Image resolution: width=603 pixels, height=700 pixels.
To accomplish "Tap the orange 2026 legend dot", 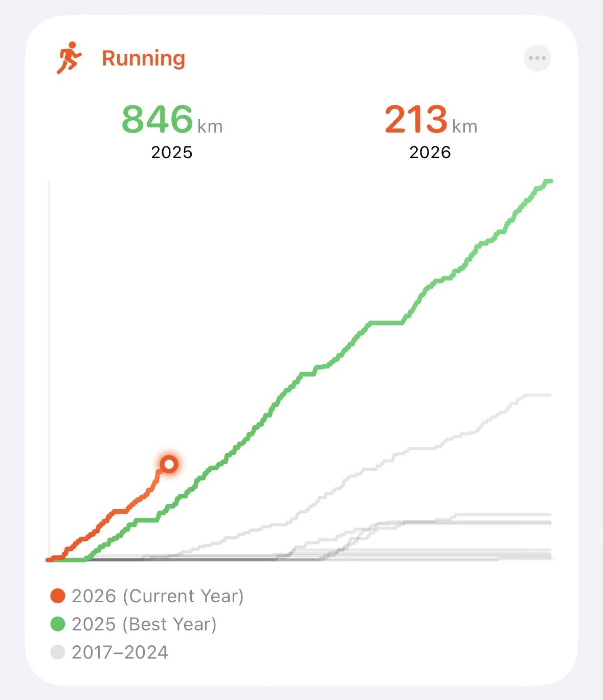I will pos(58,596).
